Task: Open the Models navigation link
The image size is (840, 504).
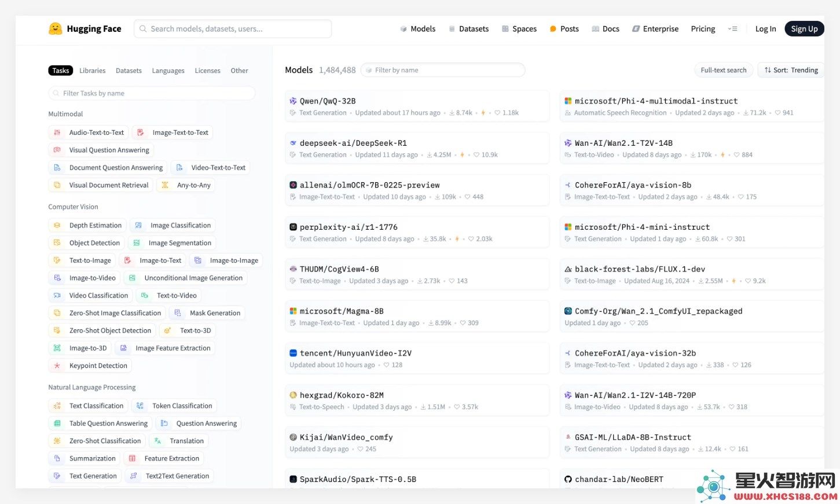Action: pos(417,29)
